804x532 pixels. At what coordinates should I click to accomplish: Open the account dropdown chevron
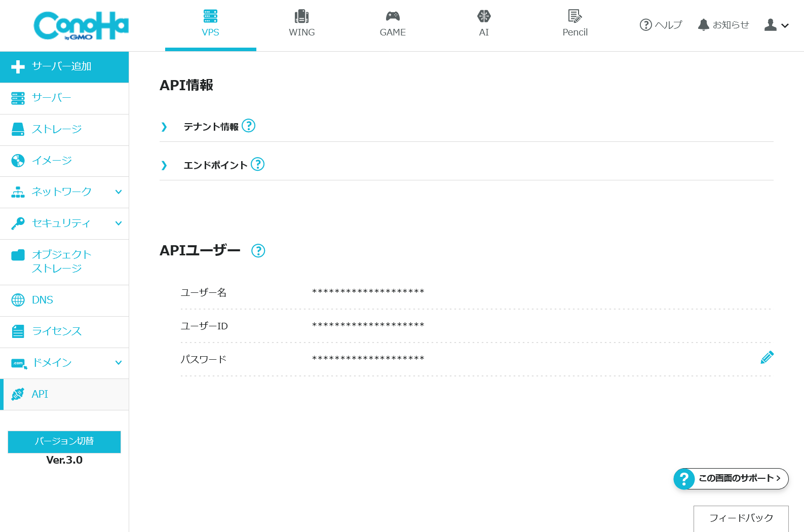tap(785, 25)
